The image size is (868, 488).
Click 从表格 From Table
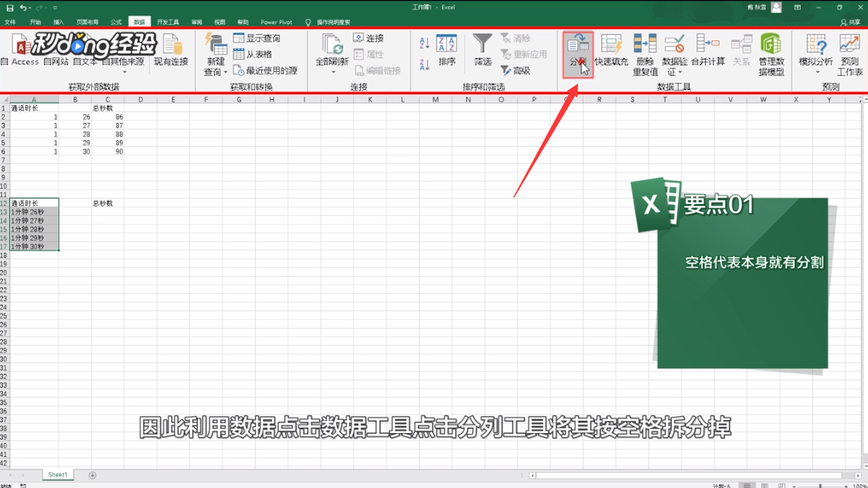[x=253, y=54]
